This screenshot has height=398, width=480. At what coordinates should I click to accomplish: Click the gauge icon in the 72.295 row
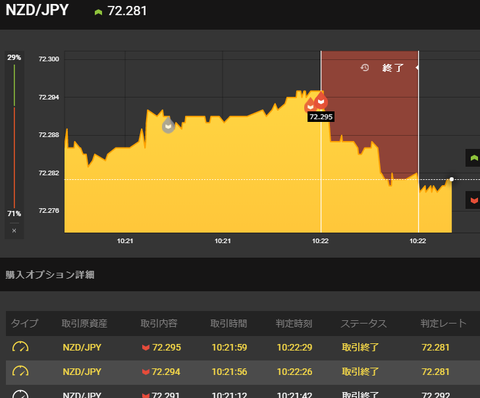(x=20, y=347)
